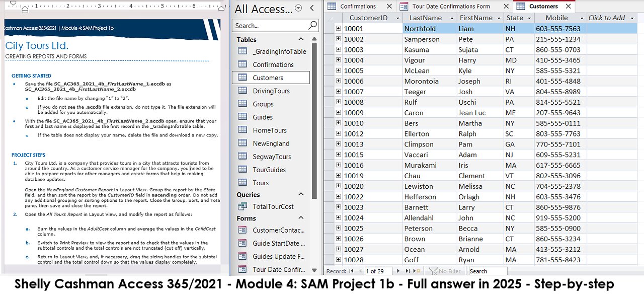Expand subdatasheet for customer 10001
Screen dimensions: 644x296
pos(339,29)
